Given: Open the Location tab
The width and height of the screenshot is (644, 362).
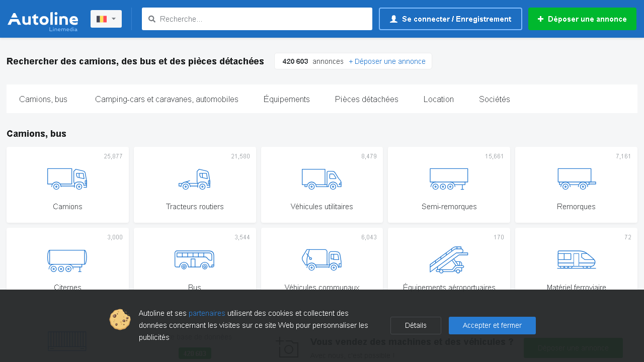Looking at the screenshot, I should click(439, 99).
